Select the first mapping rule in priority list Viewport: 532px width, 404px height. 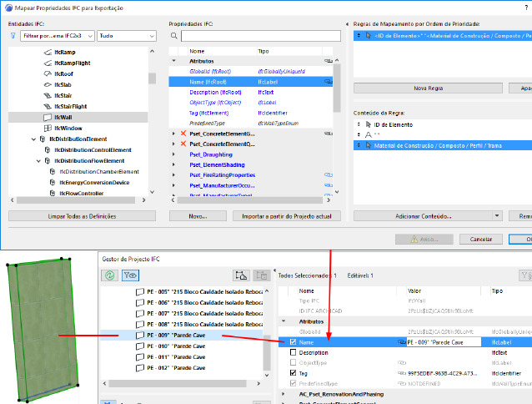[443, 36]
